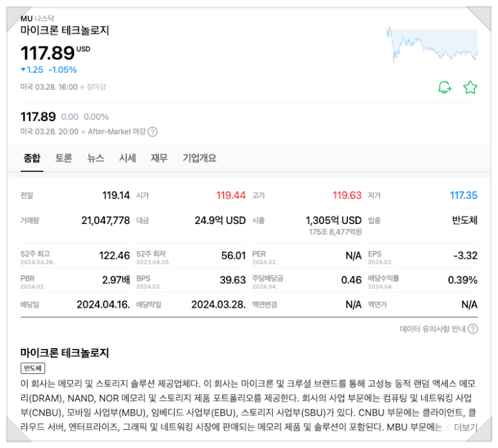Add a price alert with the bell icon
The width and height of the screenshot is (498, 448).
tap(445, 88)
